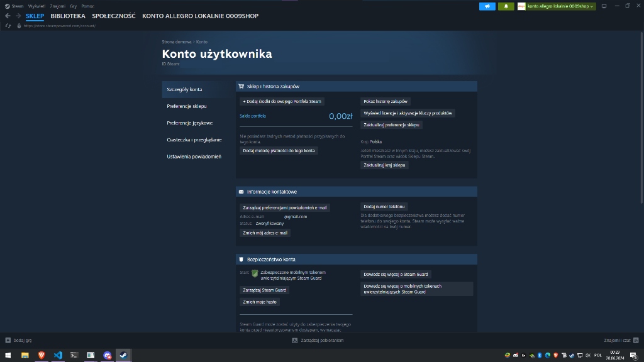Click Zmień moje hasło
The height and width of the screenshot is (362, 644).
coord(261,302)
